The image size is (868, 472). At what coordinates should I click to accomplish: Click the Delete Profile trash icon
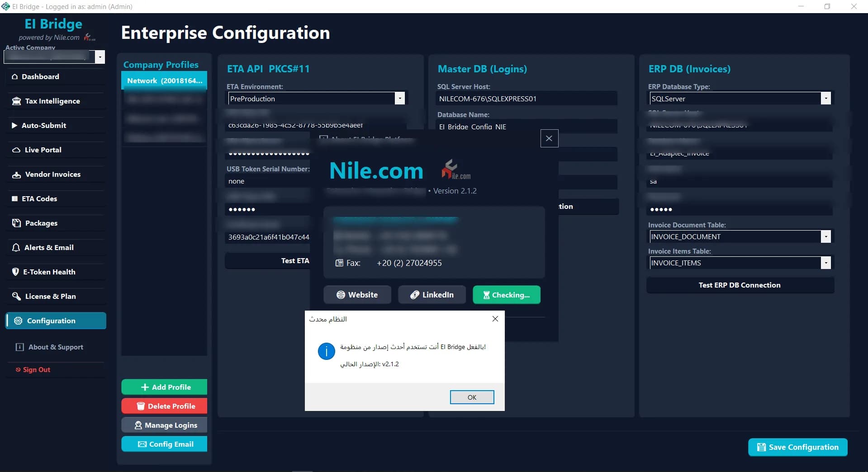(x=141, y=406)
